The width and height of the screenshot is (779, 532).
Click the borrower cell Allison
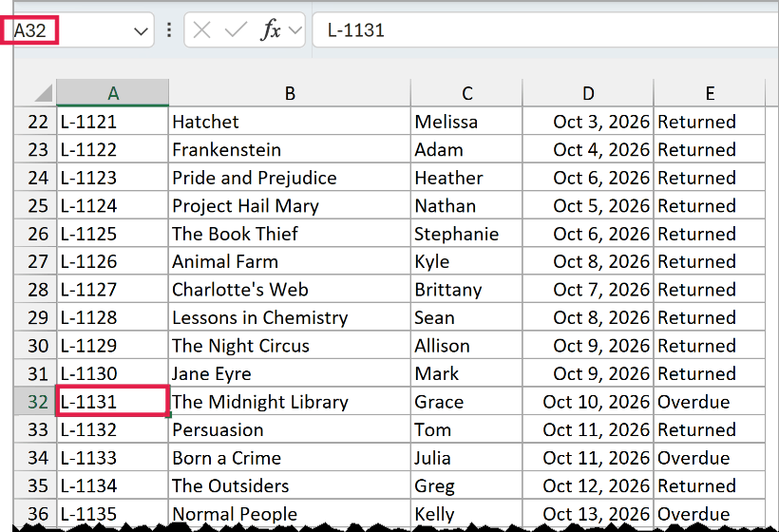click(x=466, y=346)
